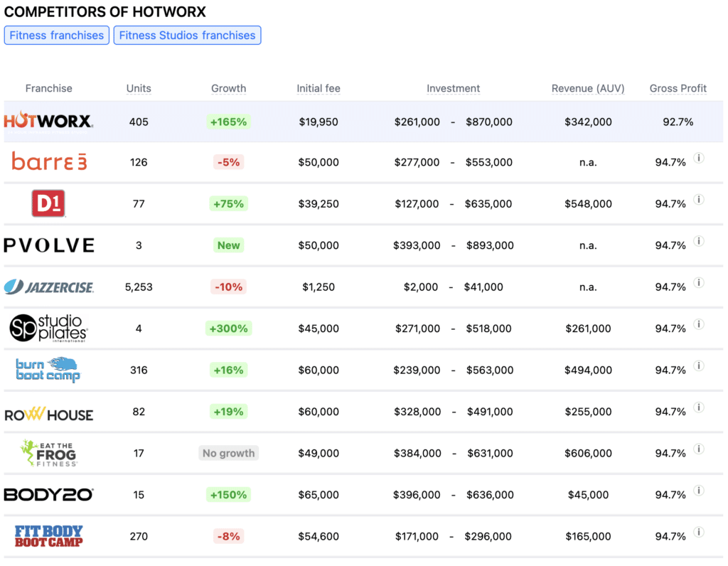Click the -8% growth badge for Fit Body Boot Camp

click(x=228, y=536)
